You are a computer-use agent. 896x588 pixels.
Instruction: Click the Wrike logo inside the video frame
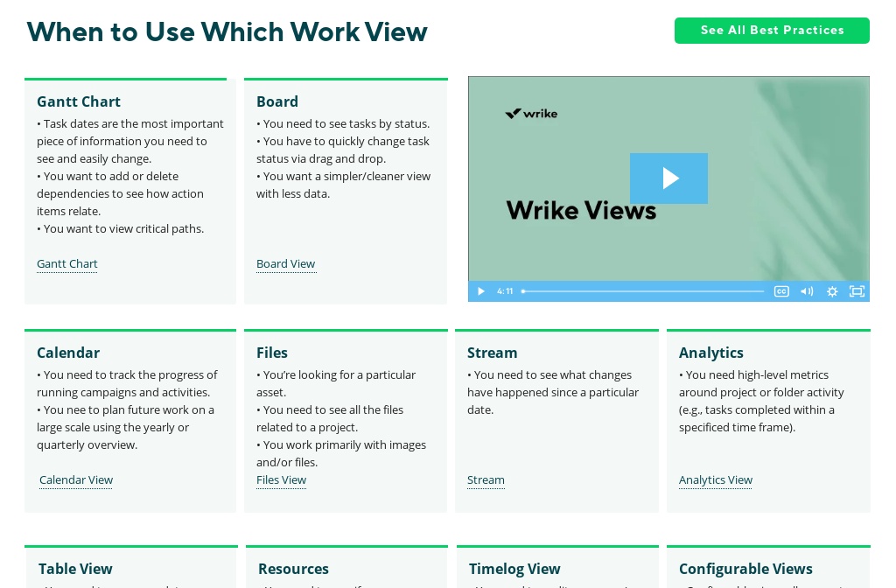pos(531,113)
